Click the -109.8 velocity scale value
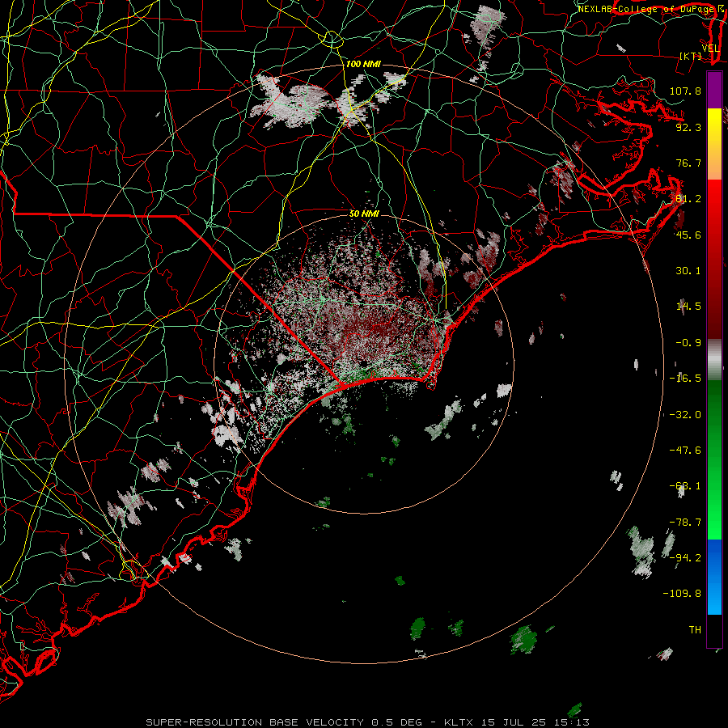The image size is (728, 728). [x=682, y=594]
